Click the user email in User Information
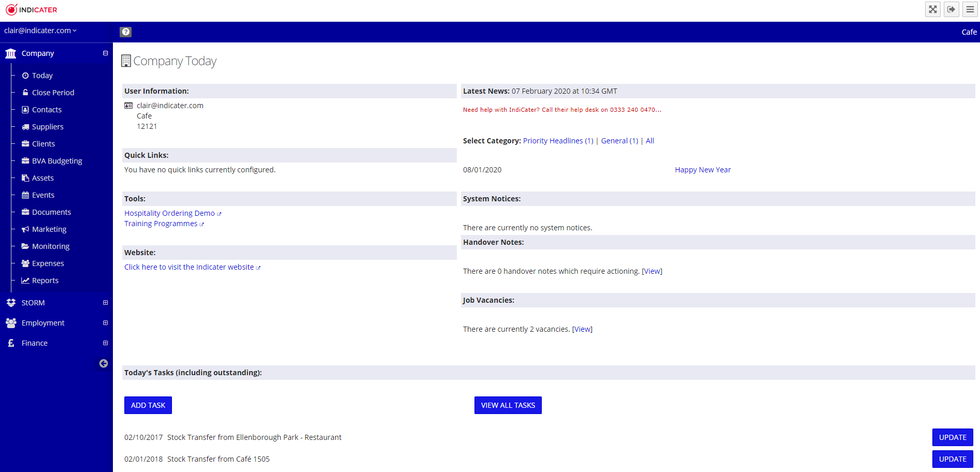Viewport: 980px width, 472px height. point(170,106)
